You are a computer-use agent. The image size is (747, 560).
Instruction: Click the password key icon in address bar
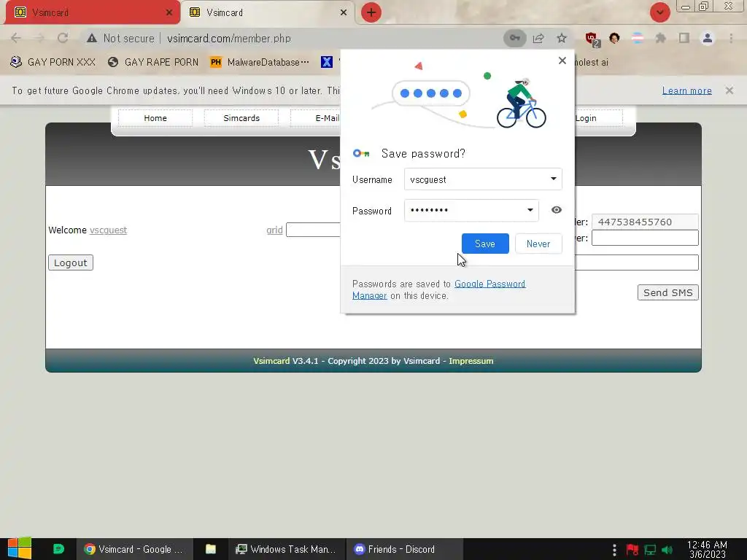(x=514, y=38)
